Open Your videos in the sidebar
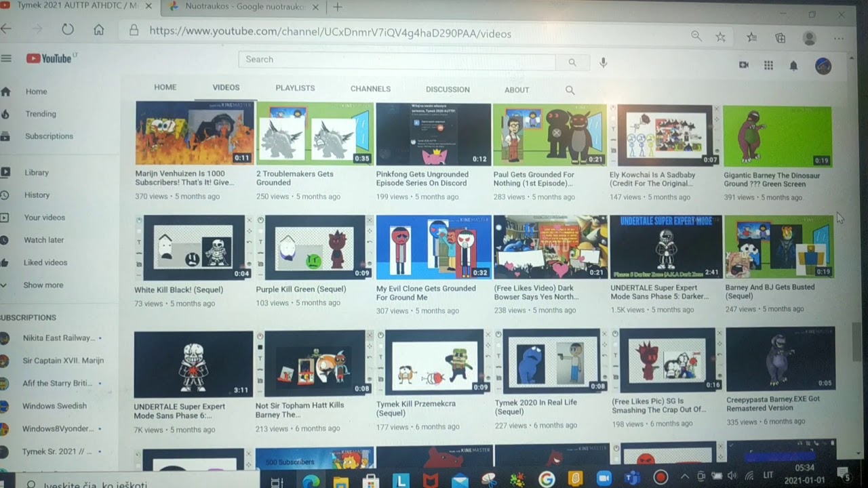868x488 pixels. coord(45,218)
